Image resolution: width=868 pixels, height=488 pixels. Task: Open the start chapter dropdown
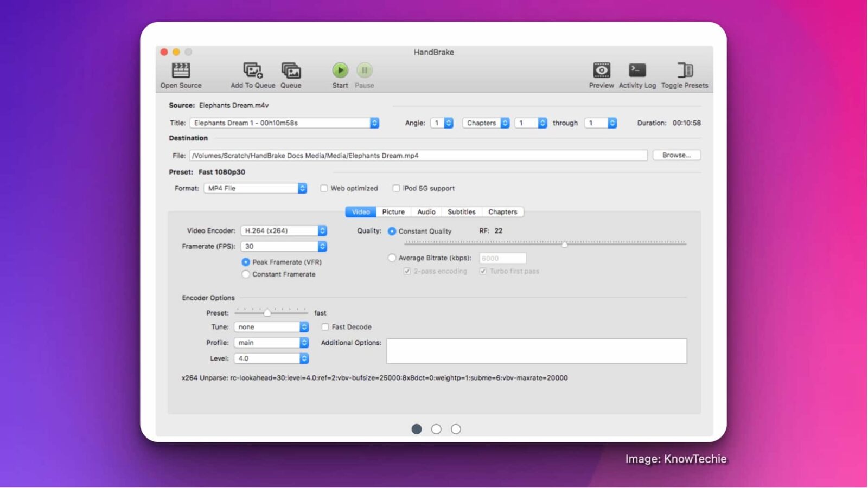[x=531, y=123]
